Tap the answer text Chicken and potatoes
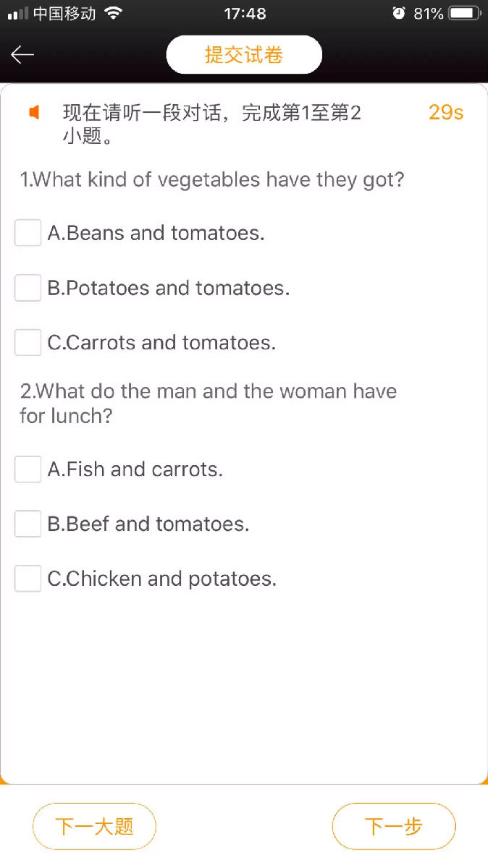488x868 pixels. click(x=162, y=579)
